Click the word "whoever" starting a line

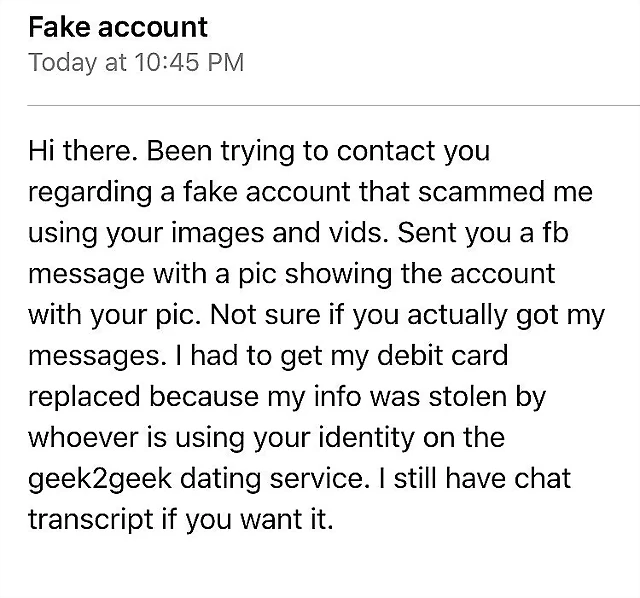(x=83, y=438)
